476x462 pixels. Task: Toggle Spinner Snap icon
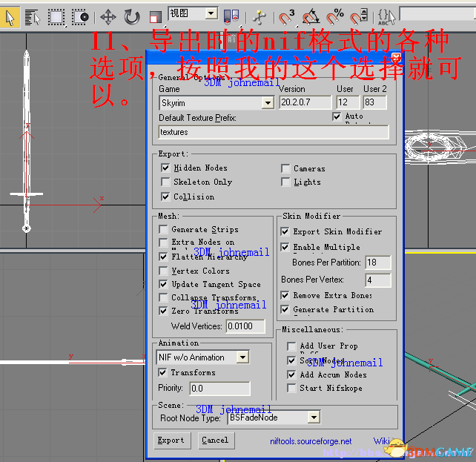tap(359, 17)
